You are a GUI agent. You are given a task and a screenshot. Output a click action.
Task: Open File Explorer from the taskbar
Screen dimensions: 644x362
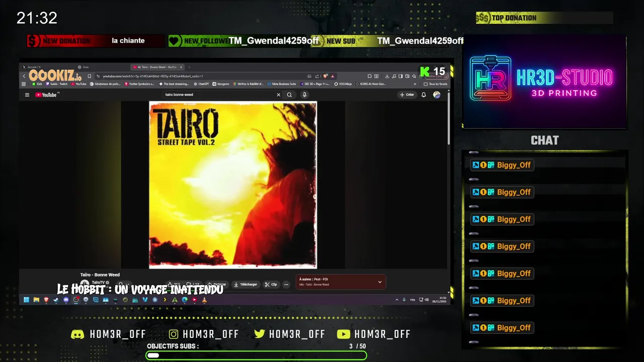pos(36,300)
